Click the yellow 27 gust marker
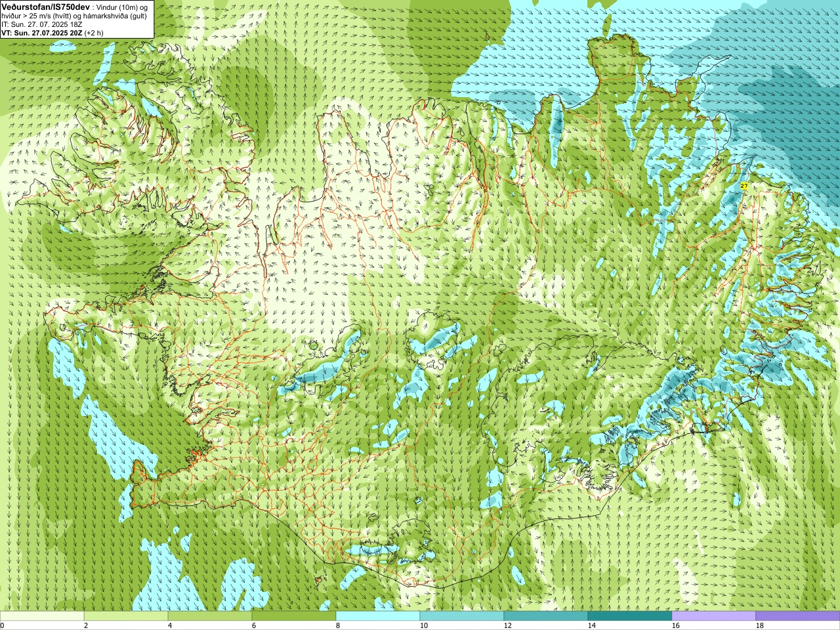 coord(744,186)
